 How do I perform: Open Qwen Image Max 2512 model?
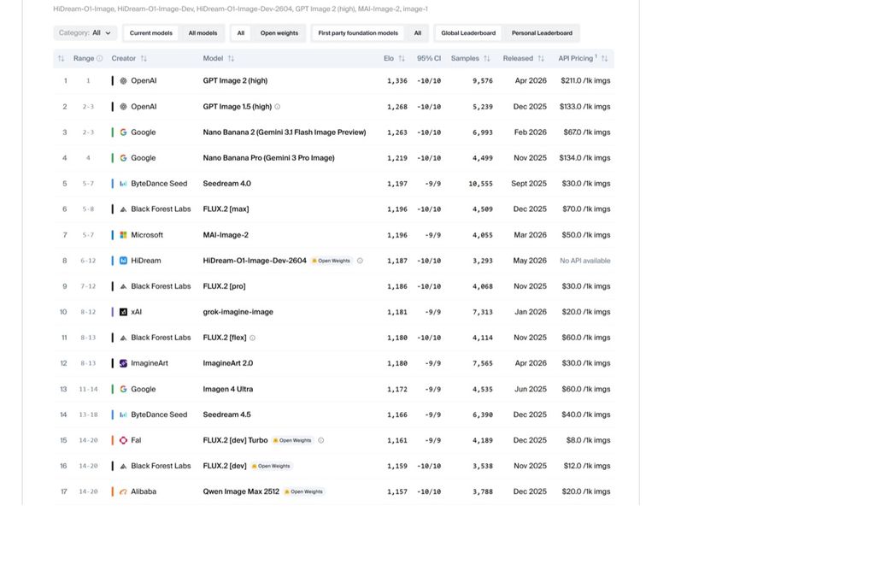(x=240, y=491)
